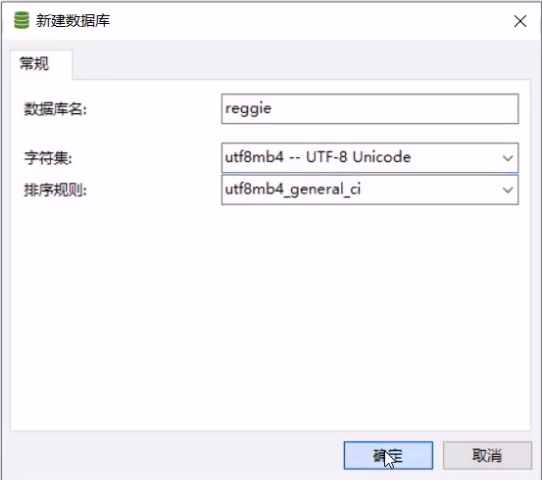Expand the chevron beside utf8mb4_general_ci
This screenshot has width=542, height=480.
pyautogui.click(x=507, y=190)
